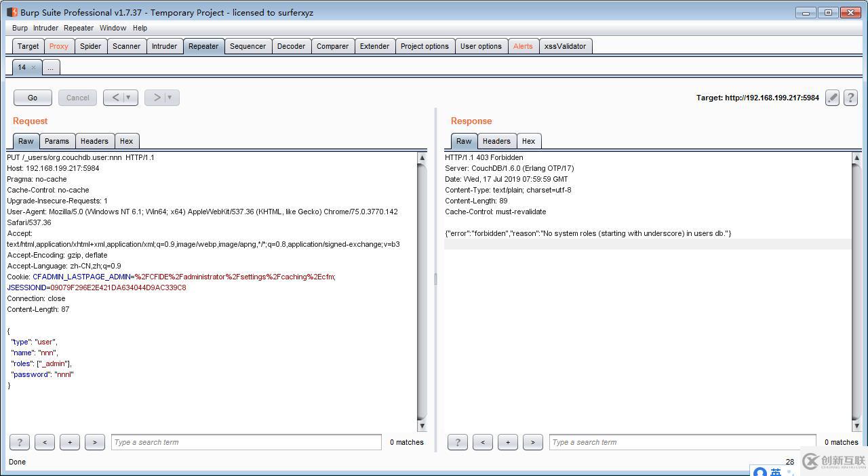The height and width of the screenshot is (476, 868).
Task: Click request search help question icon
Action: (20, 442)
